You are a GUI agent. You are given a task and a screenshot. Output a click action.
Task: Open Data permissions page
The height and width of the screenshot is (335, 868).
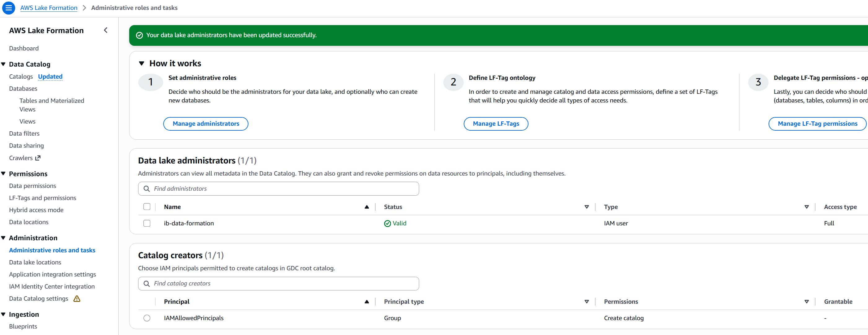point(33,186)
